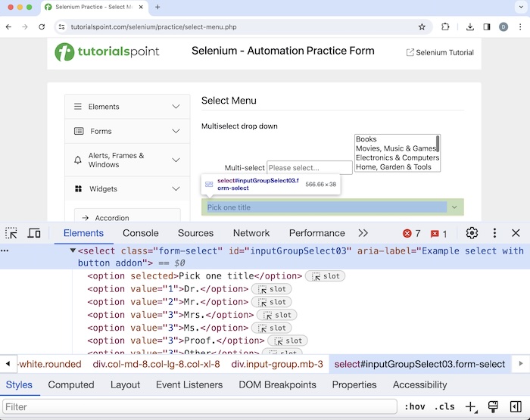
Task: Switch to the Console tab
Action: (x=140, y=233)
